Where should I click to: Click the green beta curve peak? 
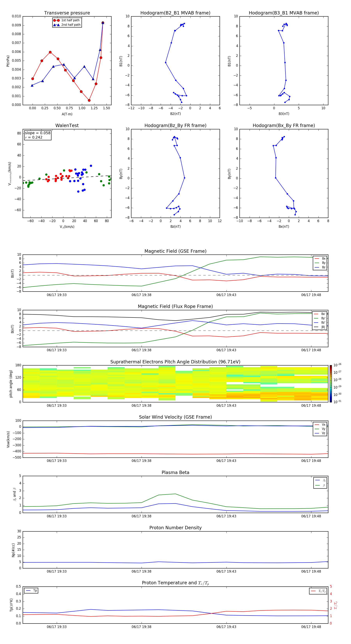click(175, 494)
